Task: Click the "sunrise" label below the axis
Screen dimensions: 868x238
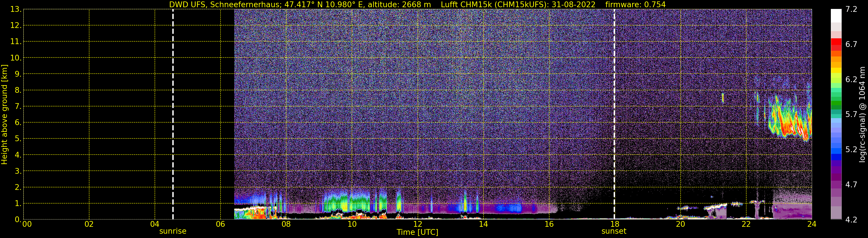Action: coord(173,231)
